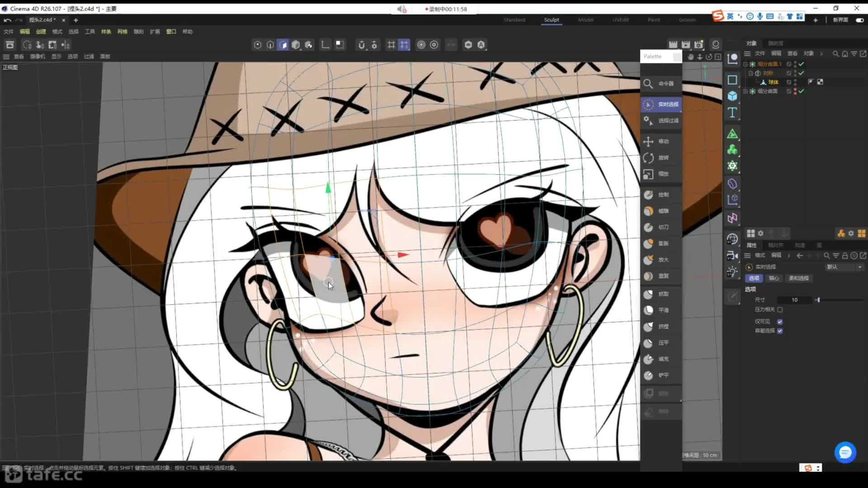
Task: Click the light bulb object icon
Action: pyautogui.click(x=732, y=272)
